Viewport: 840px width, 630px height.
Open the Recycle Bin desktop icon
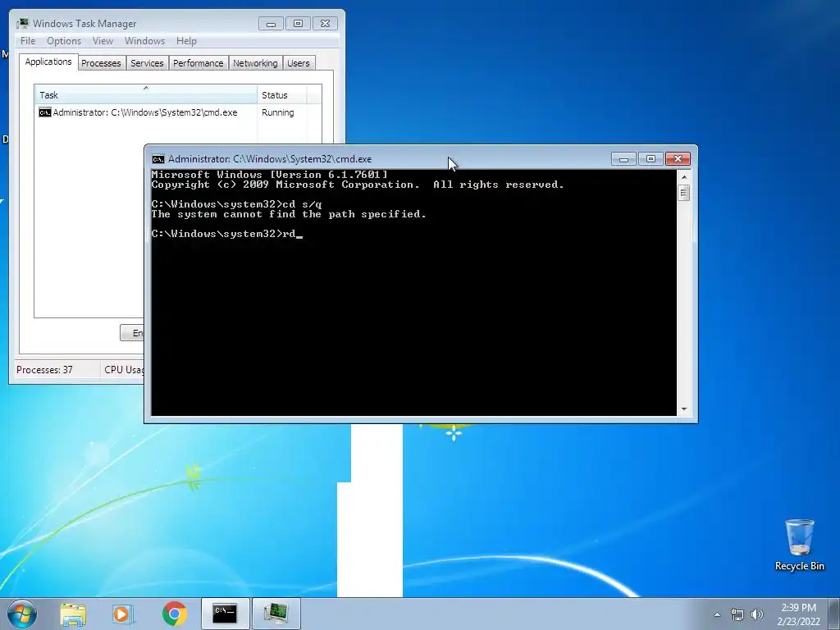[x=799, y=545]
